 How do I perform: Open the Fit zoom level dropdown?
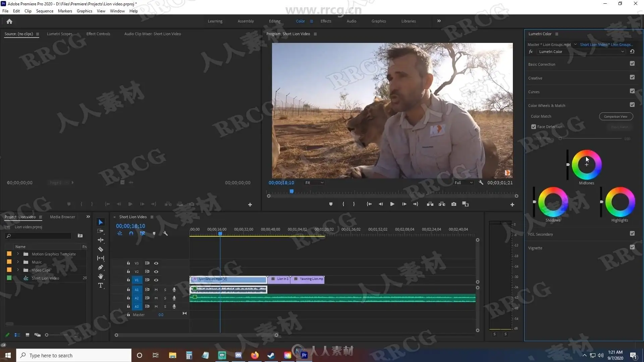[314, 183]
